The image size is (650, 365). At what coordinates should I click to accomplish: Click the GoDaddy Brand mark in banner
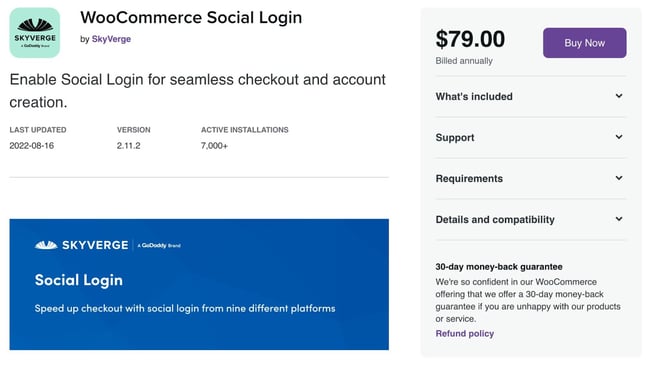[x=159, y=246]
